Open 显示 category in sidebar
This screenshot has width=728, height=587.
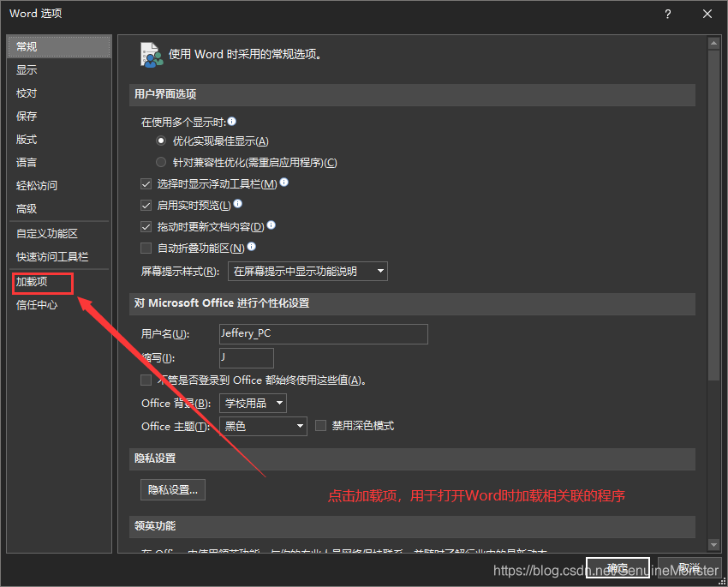point(59,69)
